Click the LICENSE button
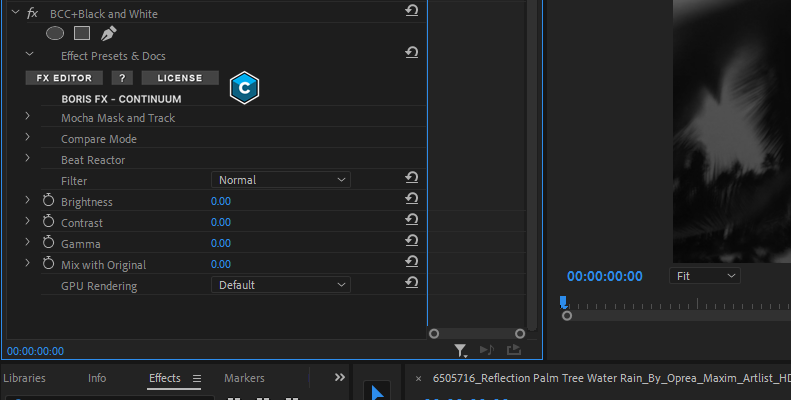Screen dimensions: 791x400 click(x=180, y=78)
